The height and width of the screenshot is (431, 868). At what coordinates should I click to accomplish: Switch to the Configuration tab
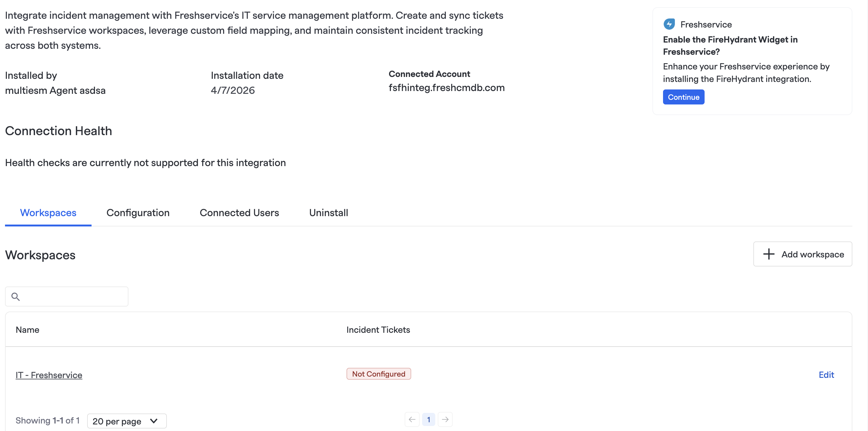(138, 212)
